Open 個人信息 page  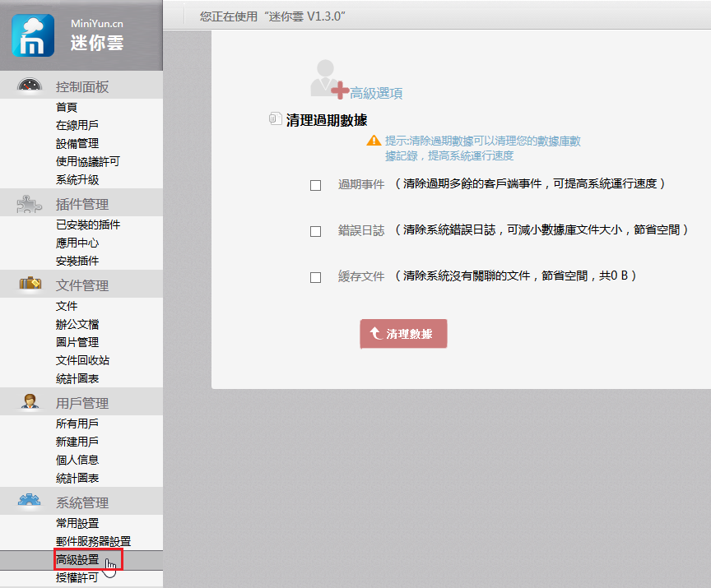coord(77,460)
